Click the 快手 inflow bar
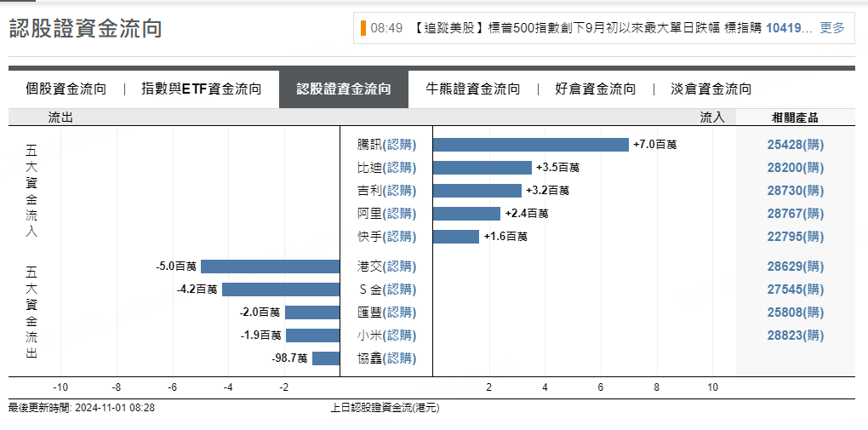Image resolution: width=868 pixels, height=430 pixels. point(456,237)
